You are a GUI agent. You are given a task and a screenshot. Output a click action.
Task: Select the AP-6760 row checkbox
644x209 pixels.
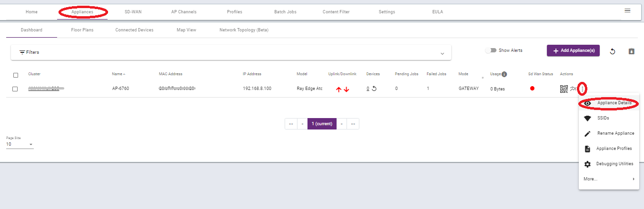pyautogui.click(x=16, y=89)
